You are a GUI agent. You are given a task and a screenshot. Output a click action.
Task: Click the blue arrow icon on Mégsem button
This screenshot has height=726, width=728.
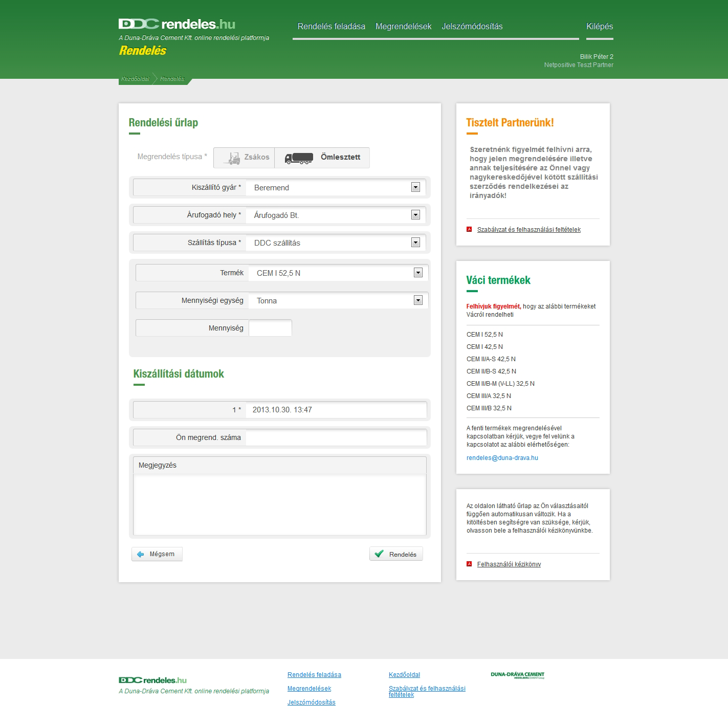pos(141,554)
